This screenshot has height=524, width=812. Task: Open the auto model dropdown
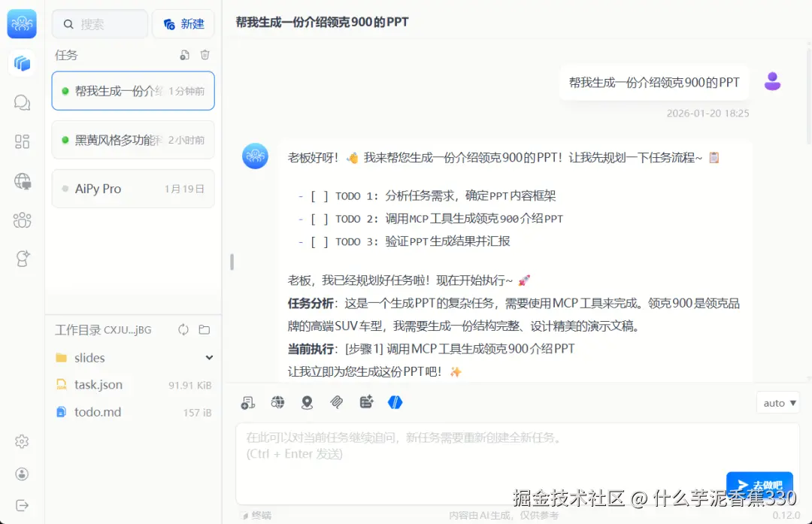pyautogui.click(x=780, y=403)
